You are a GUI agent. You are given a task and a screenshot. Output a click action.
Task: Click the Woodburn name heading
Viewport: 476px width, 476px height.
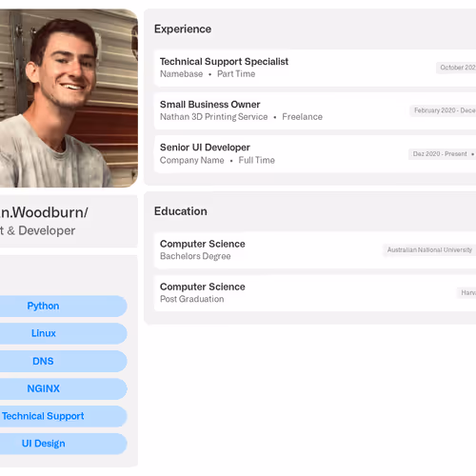pyautogui.click(x=44, y=212)
